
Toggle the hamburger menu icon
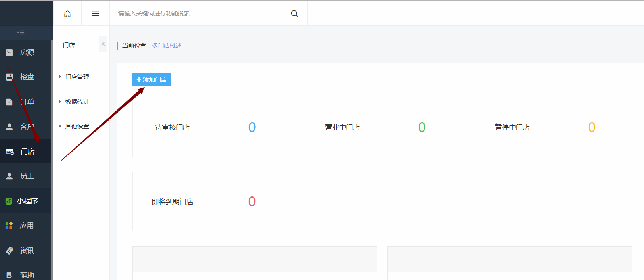pyautogui.click(x=96, y=13)
